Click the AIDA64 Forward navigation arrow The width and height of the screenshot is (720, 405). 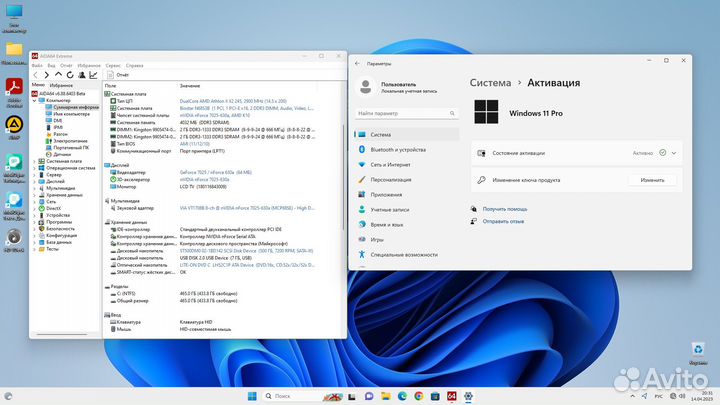pos(46,75)
